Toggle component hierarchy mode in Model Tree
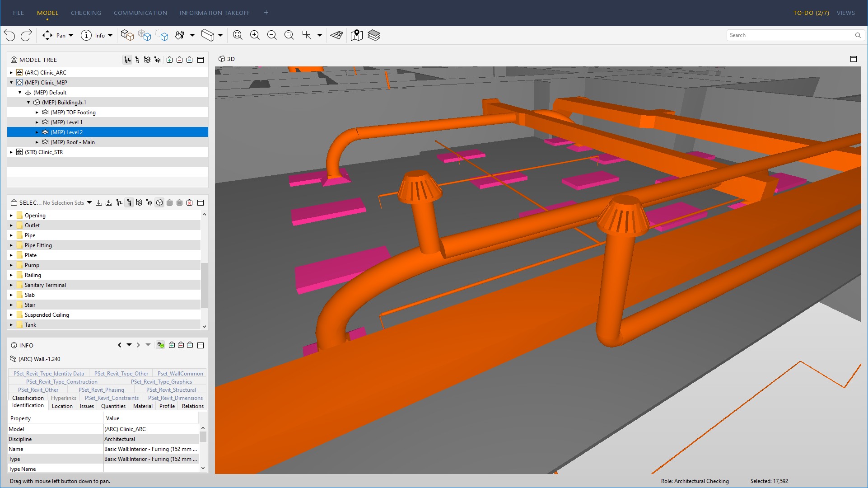The width and height of the screenshot is (868, 488). [x=138, y=60]
